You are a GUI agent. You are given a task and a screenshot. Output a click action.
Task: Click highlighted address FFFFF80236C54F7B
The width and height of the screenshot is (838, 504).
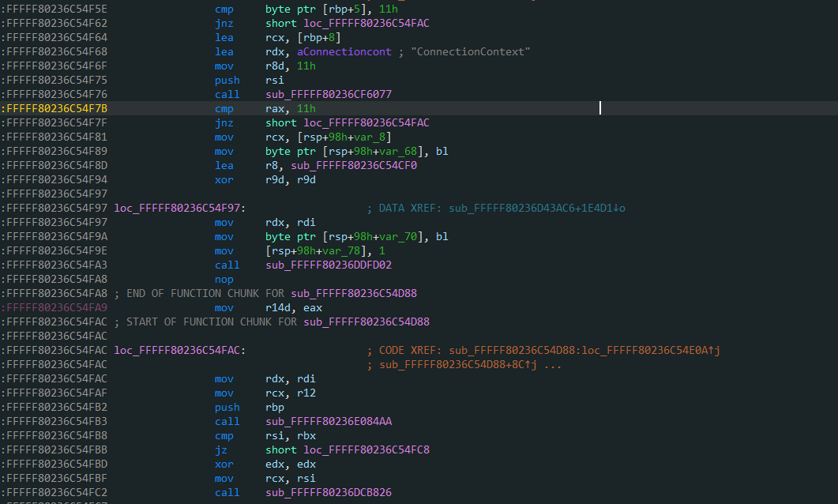(x=57, y=108)
